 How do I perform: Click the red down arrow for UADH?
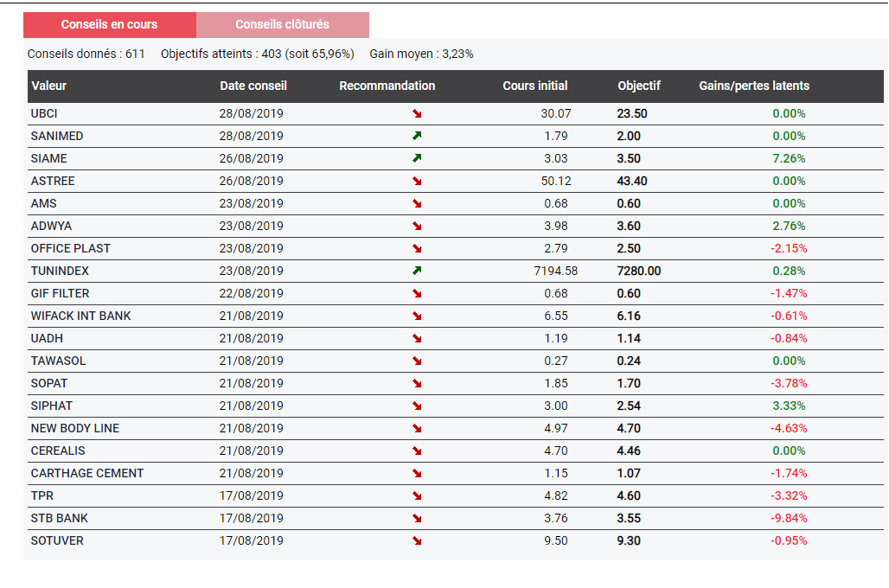(418, 338)
